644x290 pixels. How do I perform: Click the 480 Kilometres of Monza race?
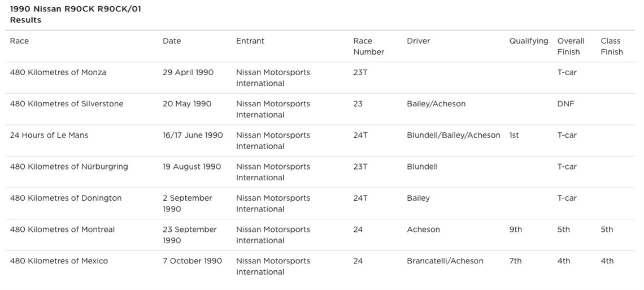(x=58, y=72)
